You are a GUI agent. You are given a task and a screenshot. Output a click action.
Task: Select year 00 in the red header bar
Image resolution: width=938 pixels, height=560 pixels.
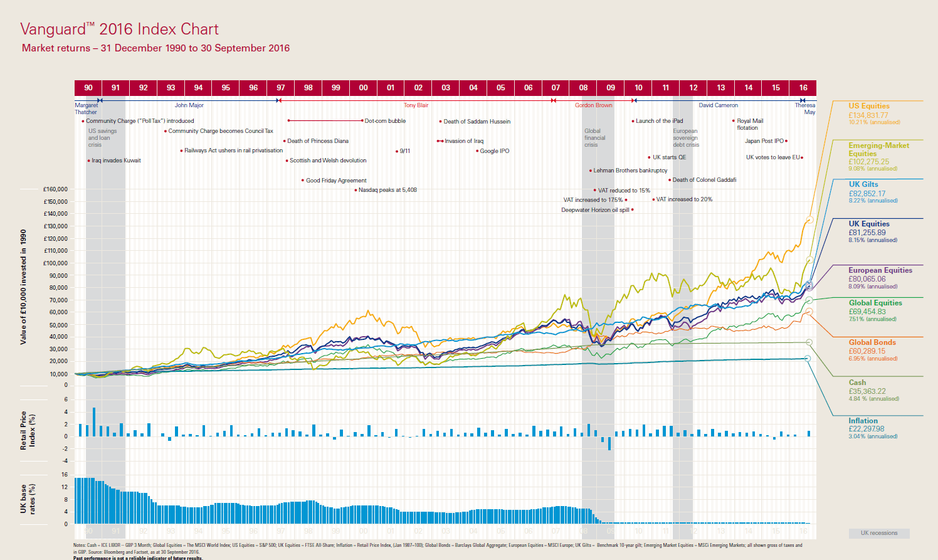point(364,88)
